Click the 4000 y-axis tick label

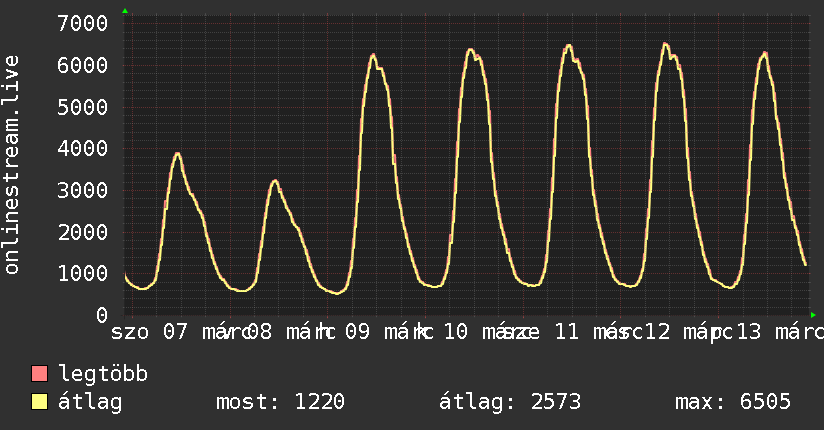tap(83, 148)
